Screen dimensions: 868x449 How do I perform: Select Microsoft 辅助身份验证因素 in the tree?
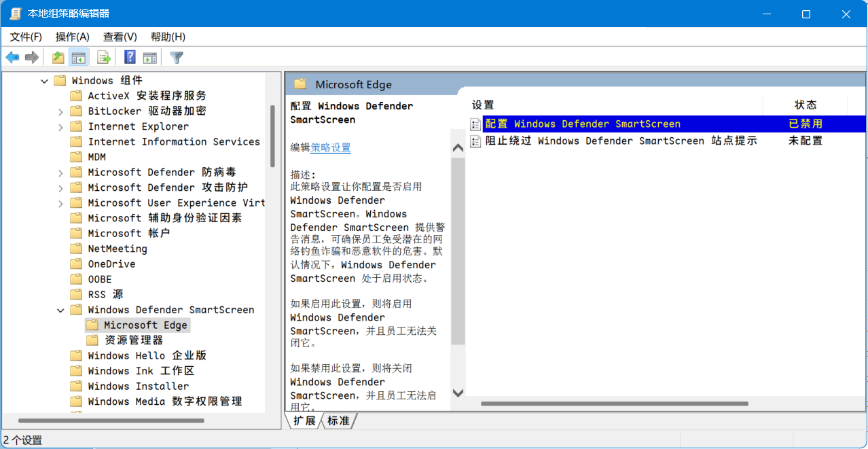[x=165, y=218]
